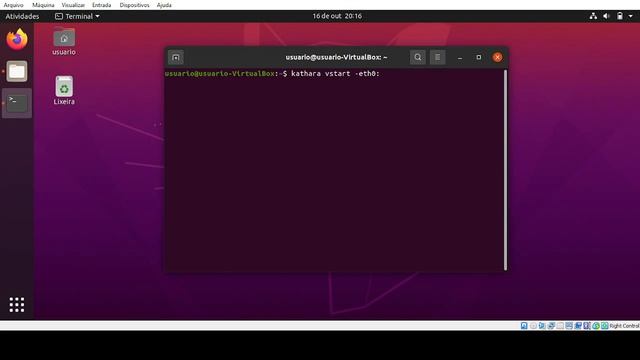Viewport: 640px width, 360px height.
Task: Show Applications grid at dock bottom
Action: click(x=17, y=305)
